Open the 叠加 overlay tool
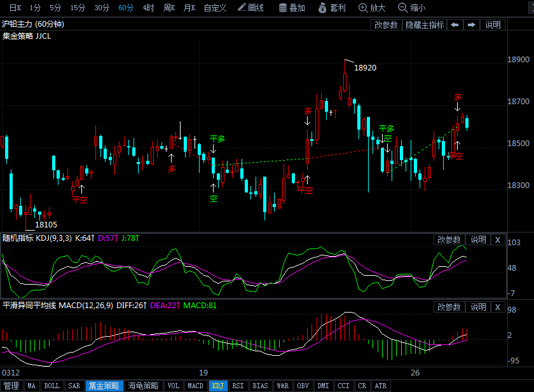This screenshot has height=392, width=534. 292,8
